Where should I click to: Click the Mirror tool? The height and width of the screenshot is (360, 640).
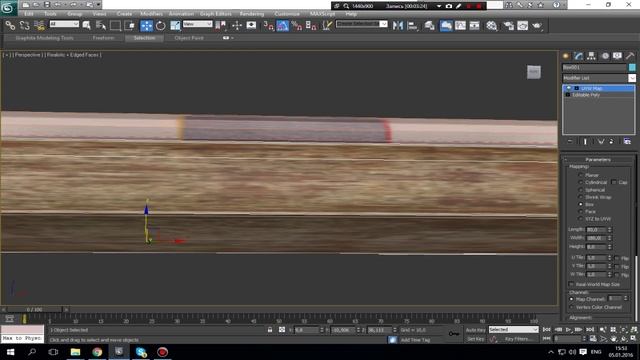pos(398,26)
